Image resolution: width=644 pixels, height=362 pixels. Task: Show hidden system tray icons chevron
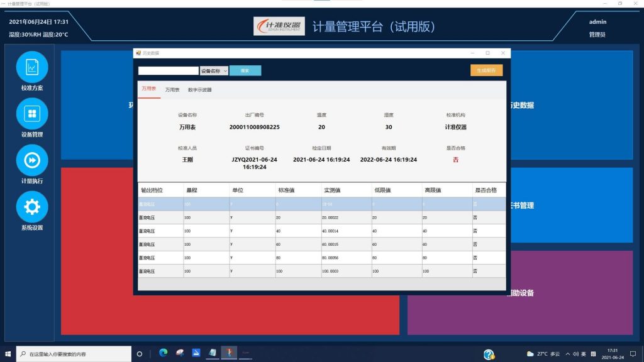coord(567,354)
